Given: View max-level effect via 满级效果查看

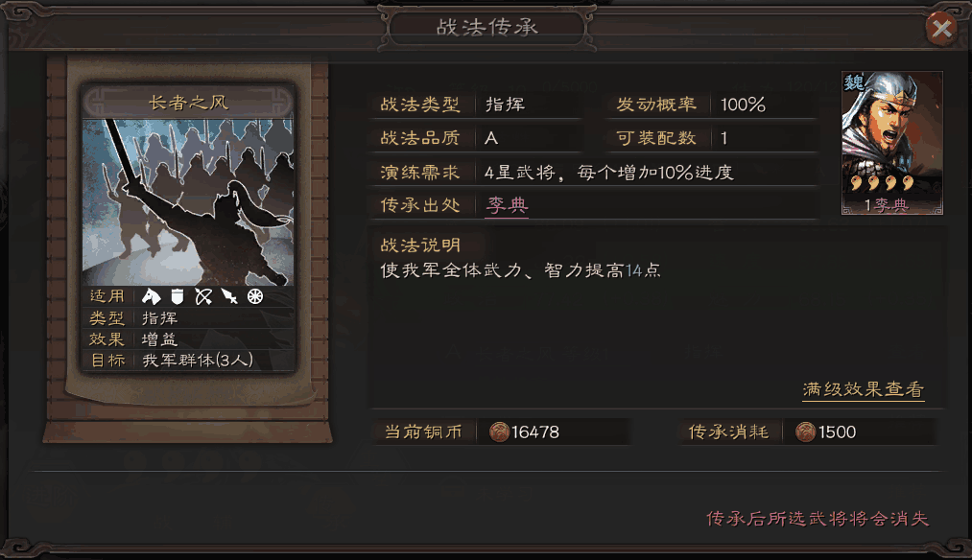Looking at the screenshot, I should [863, 389].
